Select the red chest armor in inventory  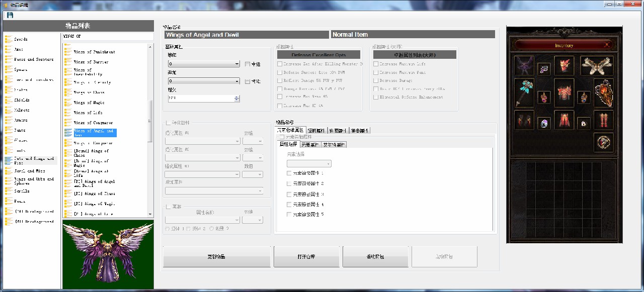(564, 93)
